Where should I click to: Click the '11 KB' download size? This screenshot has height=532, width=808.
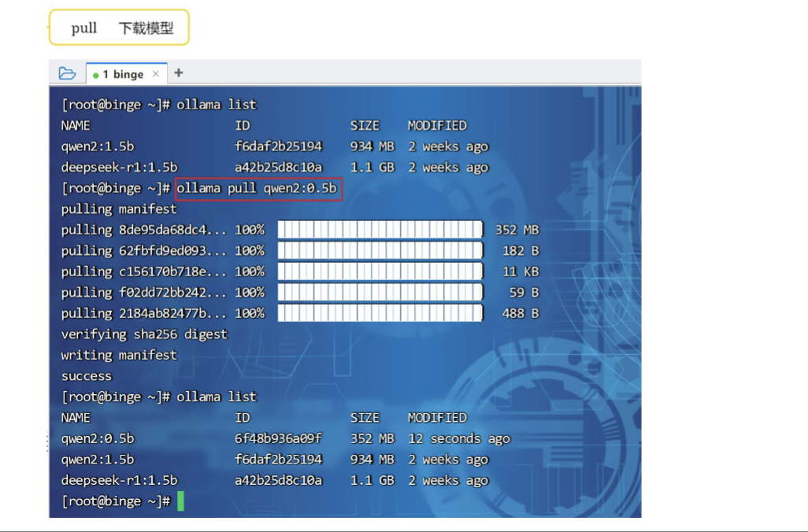521,272
